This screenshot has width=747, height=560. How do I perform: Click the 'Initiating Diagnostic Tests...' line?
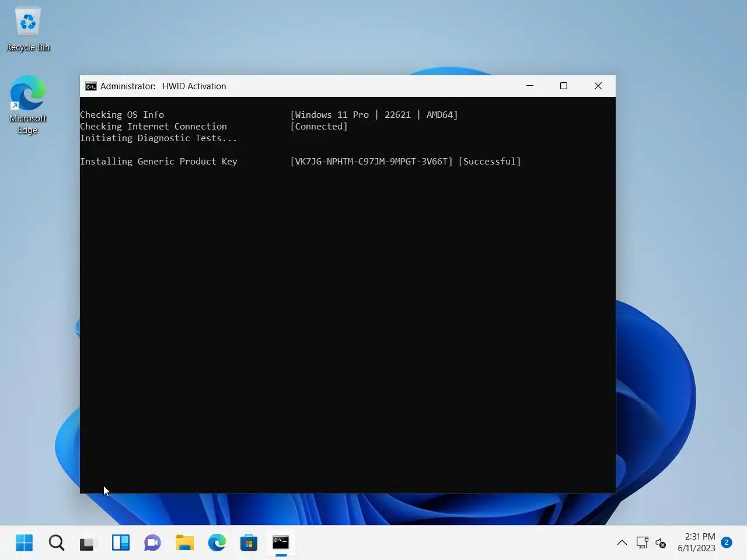coord(159,138)
